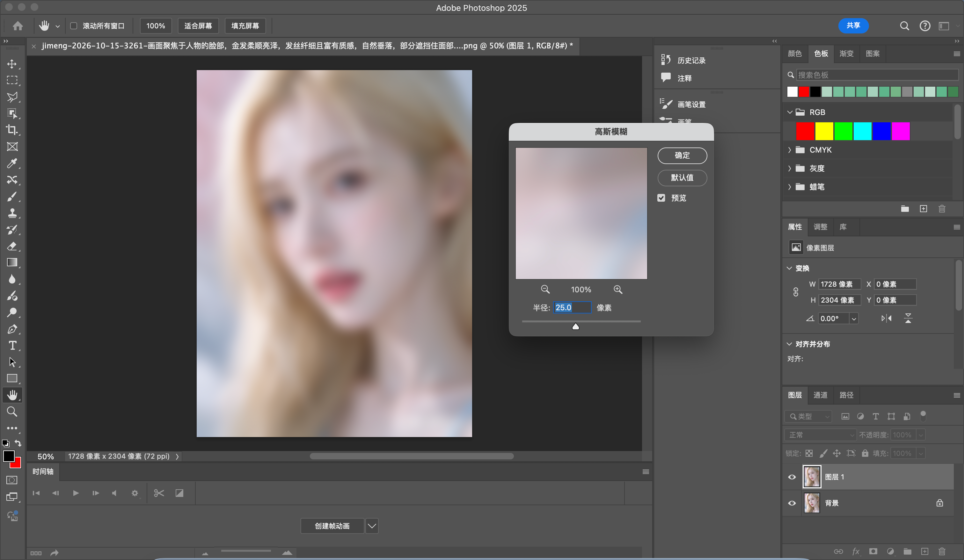Expand the 灰度 swatch group
The height and width of the screenshot is (560, 964).
click(x=790, y=168)
